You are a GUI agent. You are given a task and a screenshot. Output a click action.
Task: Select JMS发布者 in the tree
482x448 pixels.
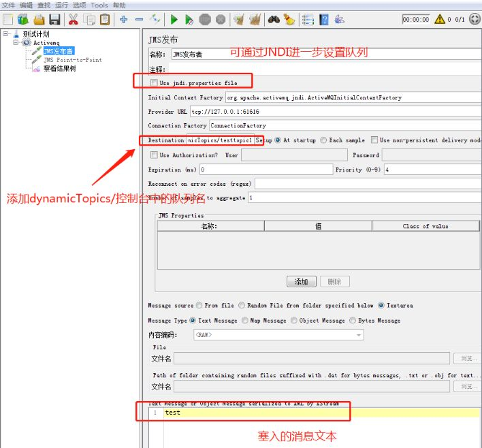click(x=59, y=51)
